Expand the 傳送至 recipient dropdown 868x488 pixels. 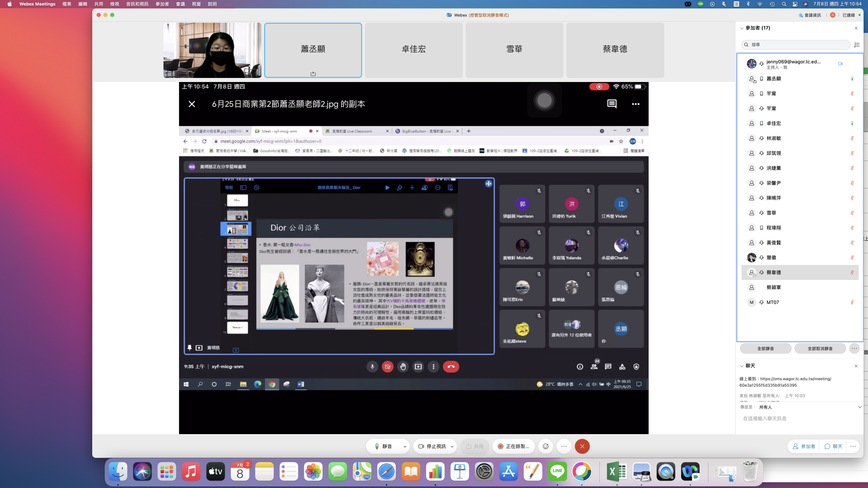coord(860,407)
